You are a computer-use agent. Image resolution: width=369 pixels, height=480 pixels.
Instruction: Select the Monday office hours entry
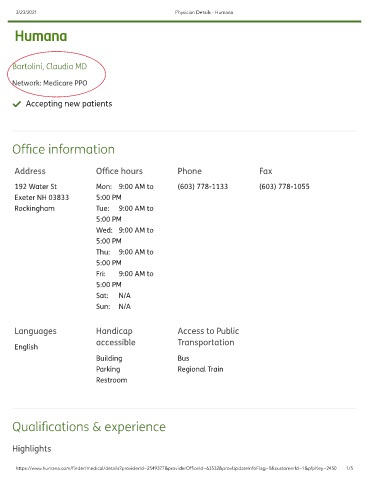coord(125,192)
